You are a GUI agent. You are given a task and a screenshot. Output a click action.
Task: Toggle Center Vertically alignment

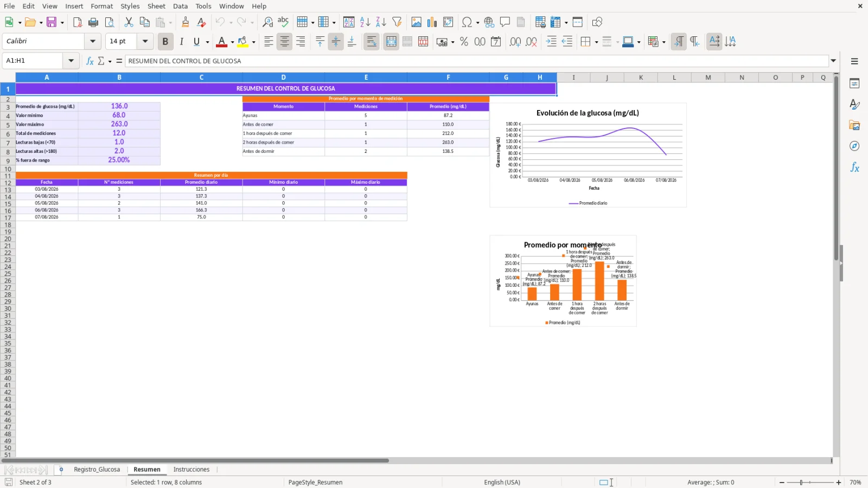(336, 42)
